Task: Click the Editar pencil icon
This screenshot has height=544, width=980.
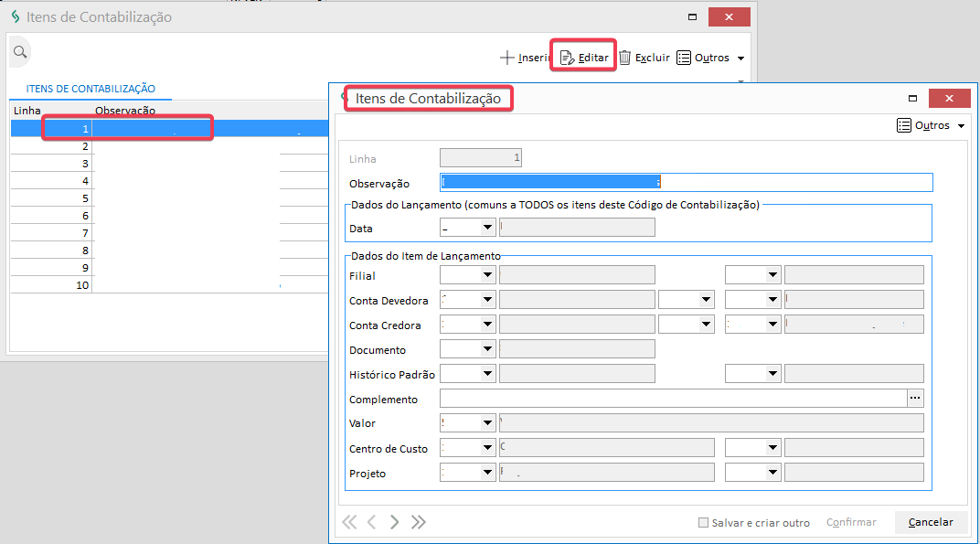Action: [x=567, y=58]
